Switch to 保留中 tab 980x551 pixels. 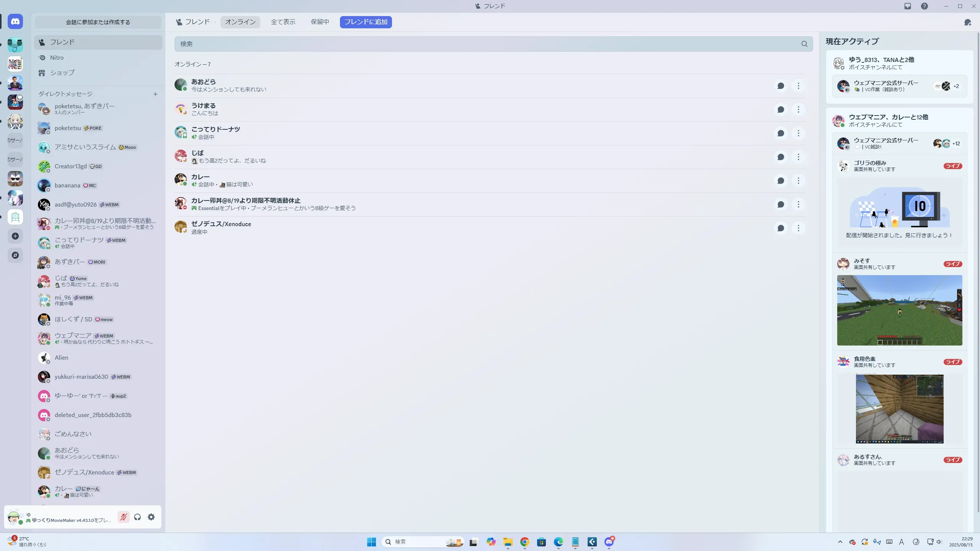pyautogui.click(x=320, y=22)
